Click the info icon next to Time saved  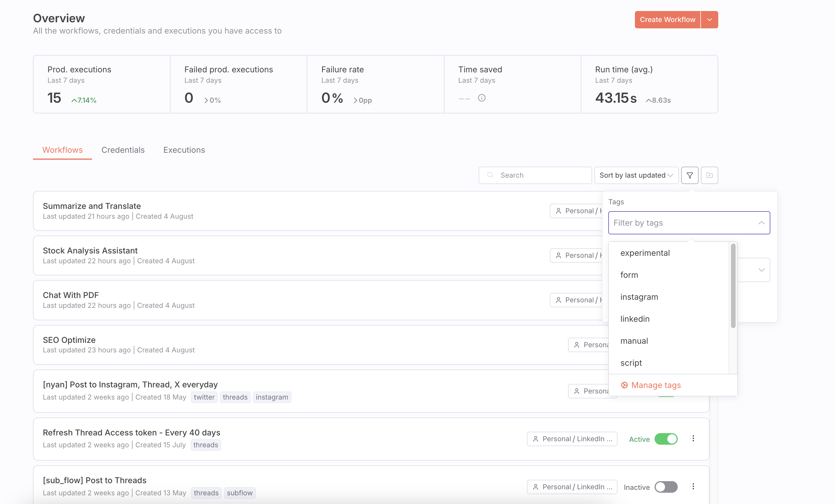[x=482, y=98]
